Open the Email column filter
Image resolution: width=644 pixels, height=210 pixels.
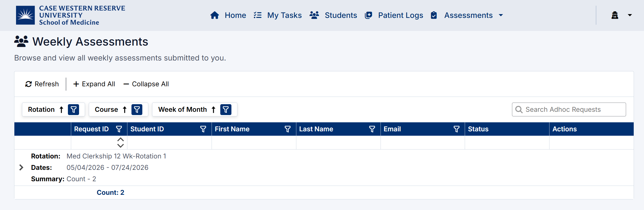(x=457, y=129)
